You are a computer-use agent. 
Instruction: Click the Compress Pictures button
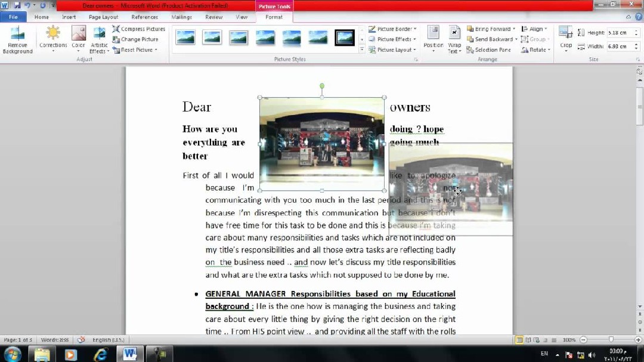click(139, 29)
